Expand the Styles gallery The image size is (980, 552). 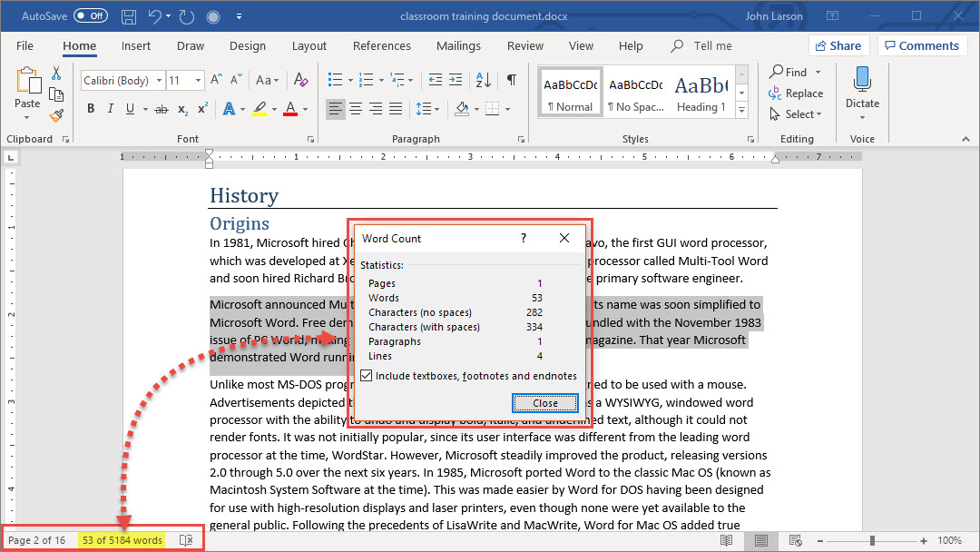(741, 110)
